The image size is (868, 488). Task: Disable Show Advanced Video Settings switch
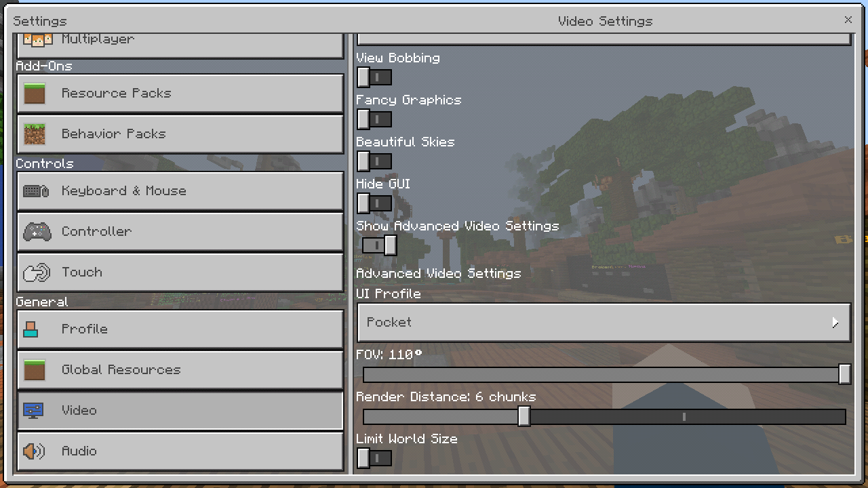tap(379, 245)
